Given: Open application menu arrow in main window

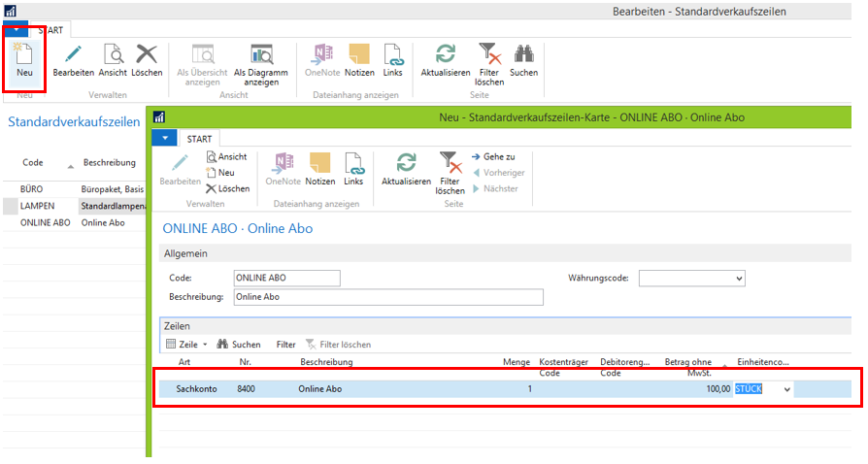Looking at the screenshot, I should 17,29.
